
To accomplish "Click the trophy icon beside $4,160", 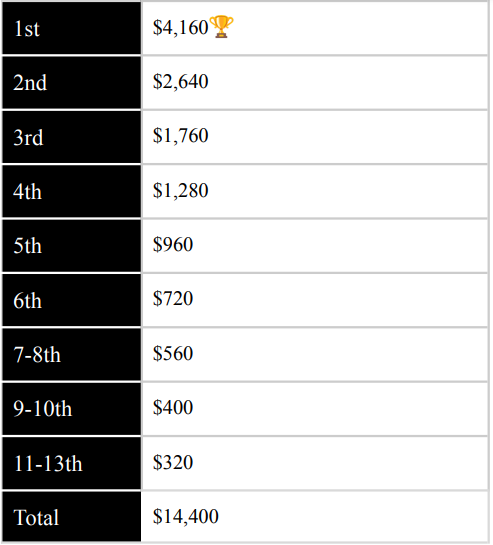I will coord(221,27).
